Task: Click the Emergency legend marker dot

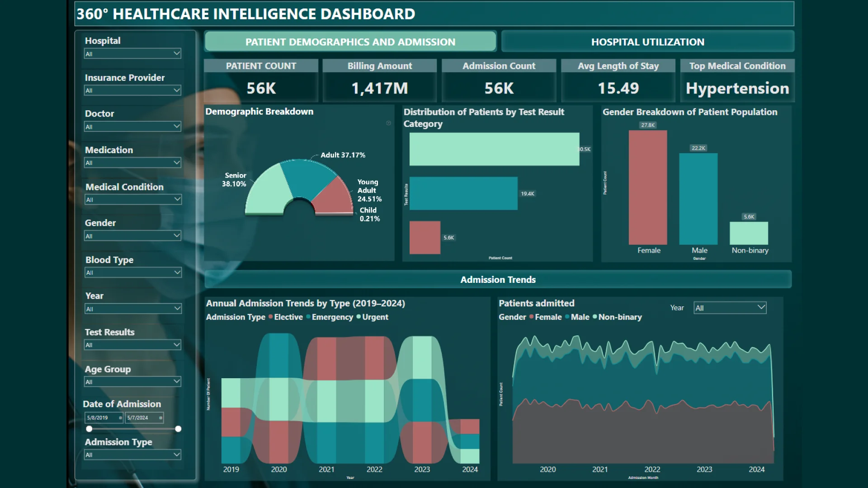Action: [308, 317]
